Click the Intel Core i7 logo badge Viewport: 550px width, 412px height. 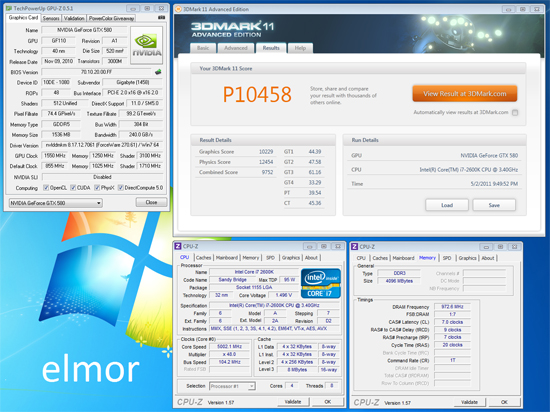(321, 283)
